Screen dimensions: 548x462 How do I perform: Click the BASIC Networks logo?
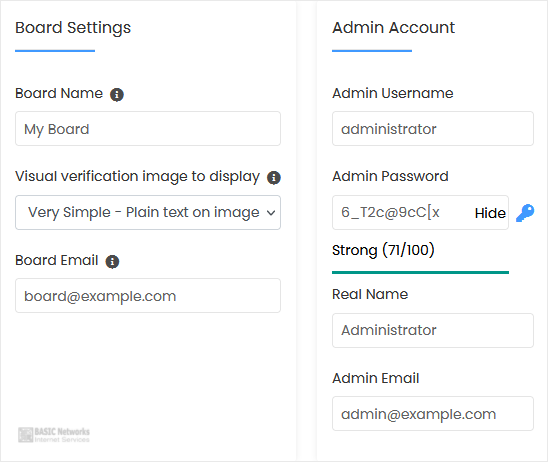pyautogui.click(x=54, y=435)
